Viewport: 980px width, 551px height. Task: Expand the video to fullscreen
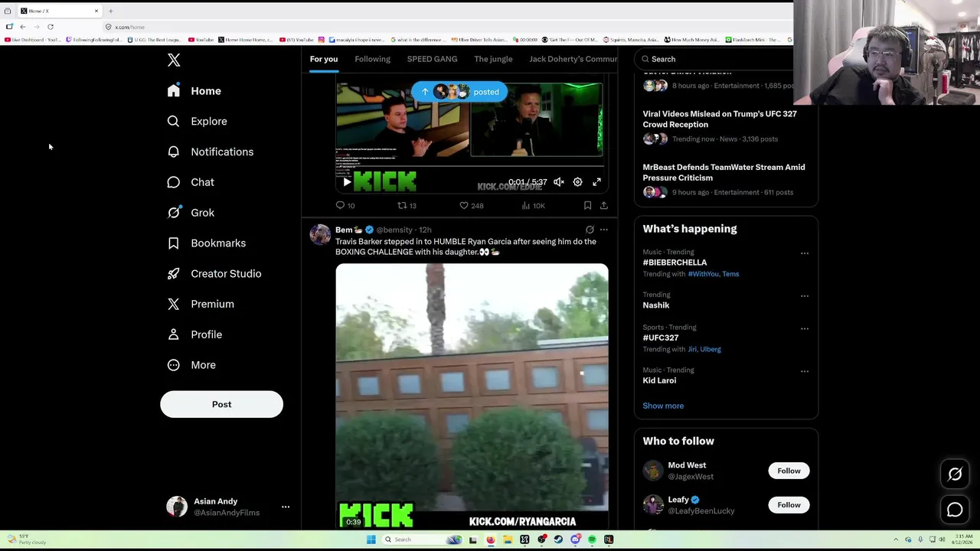coord(597,182)
